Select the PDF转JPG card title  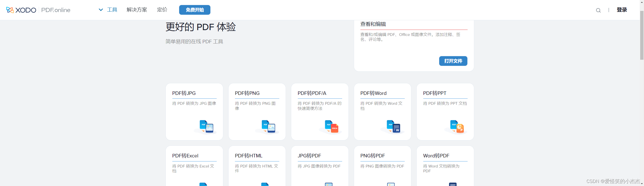[x=184, y=93]
